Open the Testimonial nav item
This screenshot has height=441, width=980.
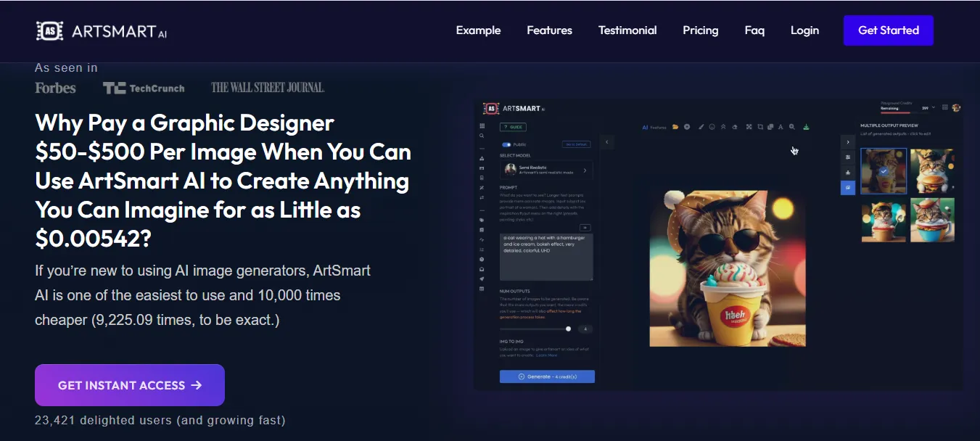[627, 30]
